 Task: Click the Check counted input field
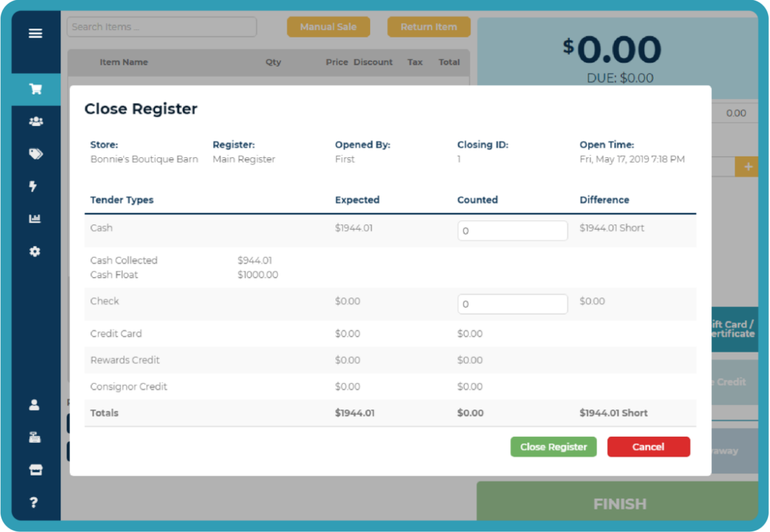(512, 304)
